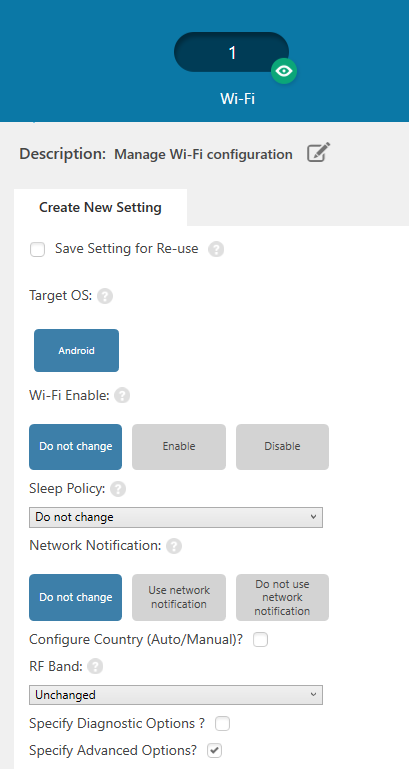The image size is (409, 769).
Task: Open help icon next to Save Setting for Re-use
Action: click(216, 250)
